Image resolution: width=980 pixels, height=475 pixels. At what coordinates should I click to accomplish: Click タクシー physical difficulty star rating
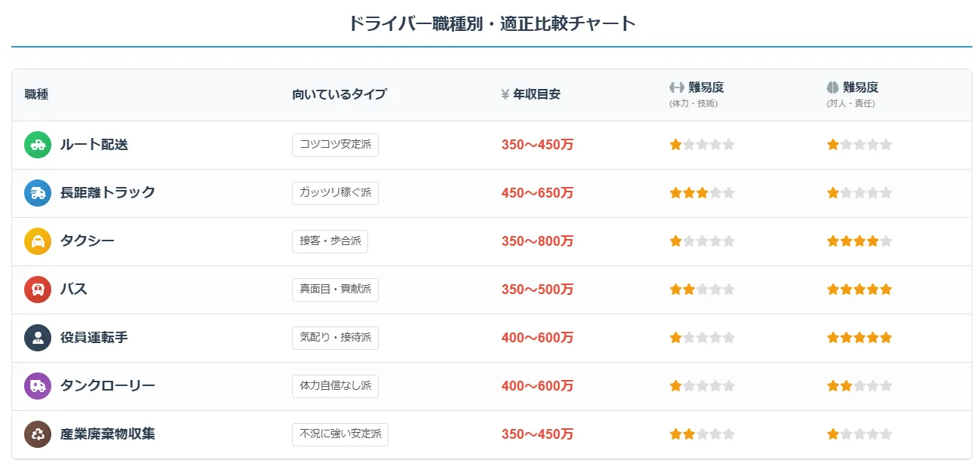702,241
